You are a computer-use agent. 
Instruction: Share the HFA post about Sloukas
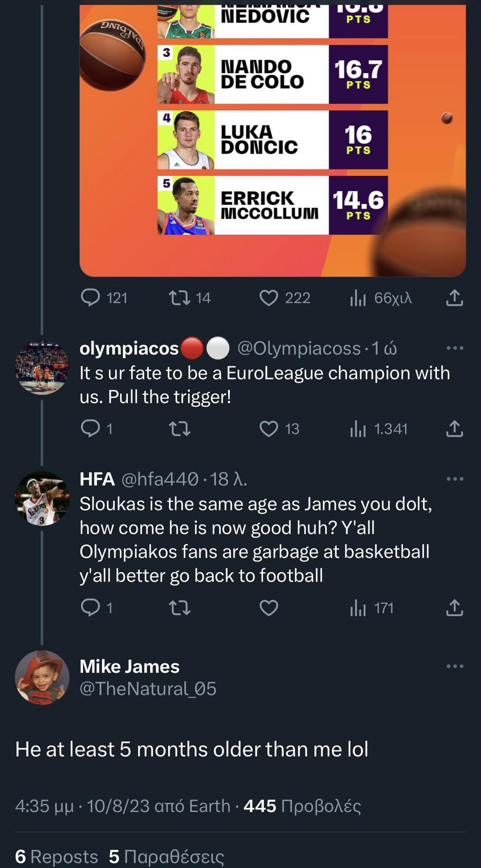tap(454, 608)
